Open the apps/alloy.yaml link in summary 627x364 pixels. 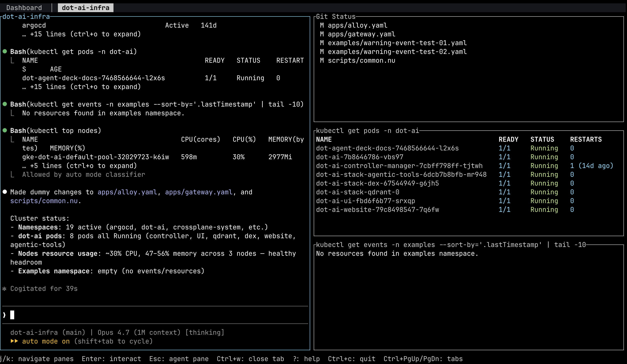tap(127, 192)
